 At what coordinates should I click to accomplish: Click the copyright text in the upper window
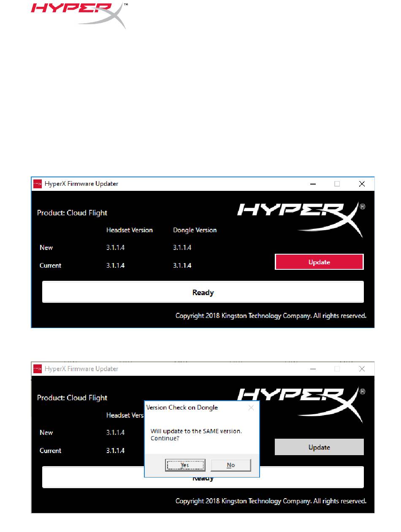pyautogui.click(x=271, y=315)
